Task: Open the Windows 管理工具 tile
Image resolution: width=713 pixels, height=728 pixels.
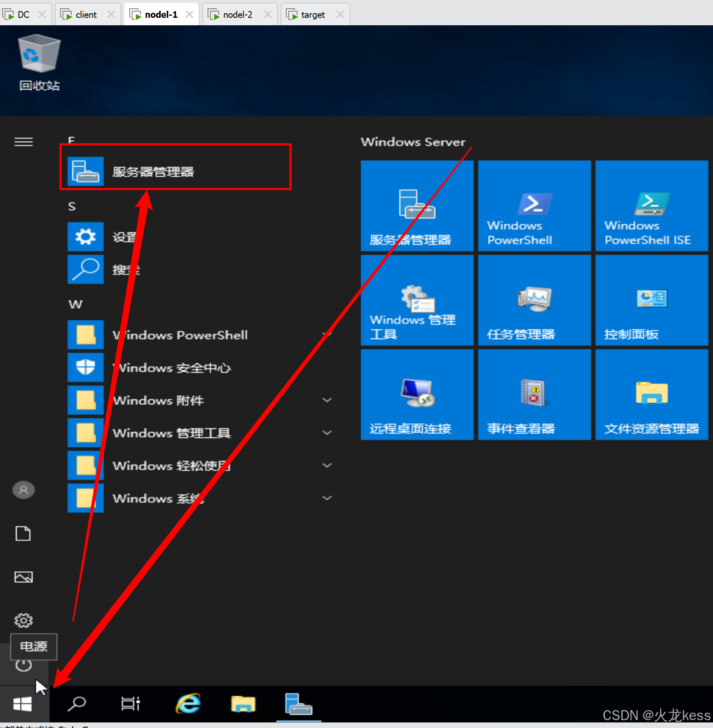Action: [x=417, y=300]
